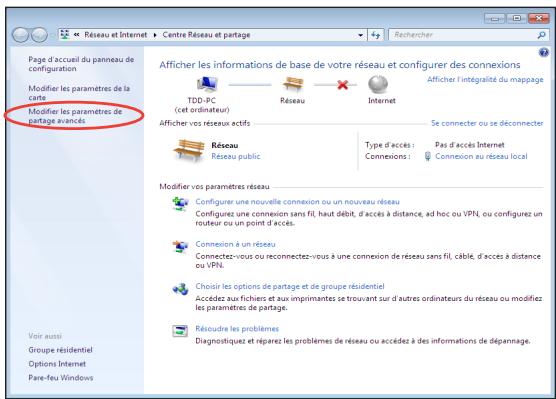Click Configurer une nouvelle connexion ou un nouveau réseau
556x399 pixels.
pos(298,202)
